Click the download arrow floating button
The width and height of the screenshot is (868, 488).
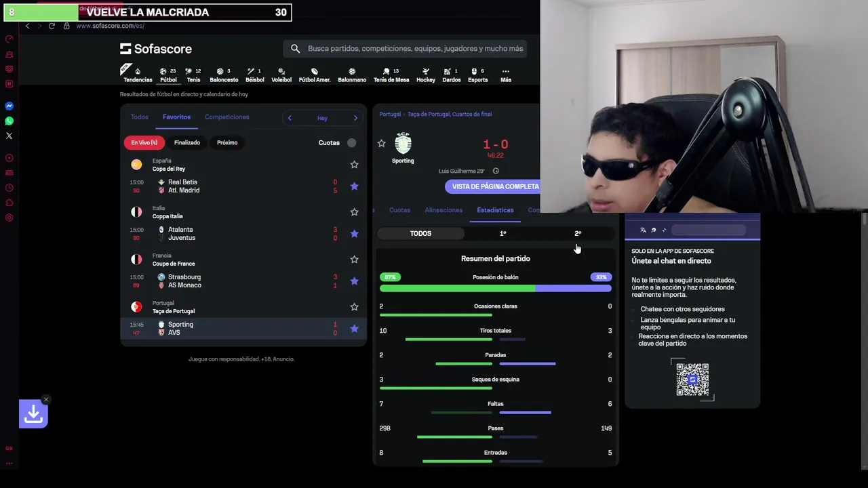pyautogui.click(x=33, y=413)
